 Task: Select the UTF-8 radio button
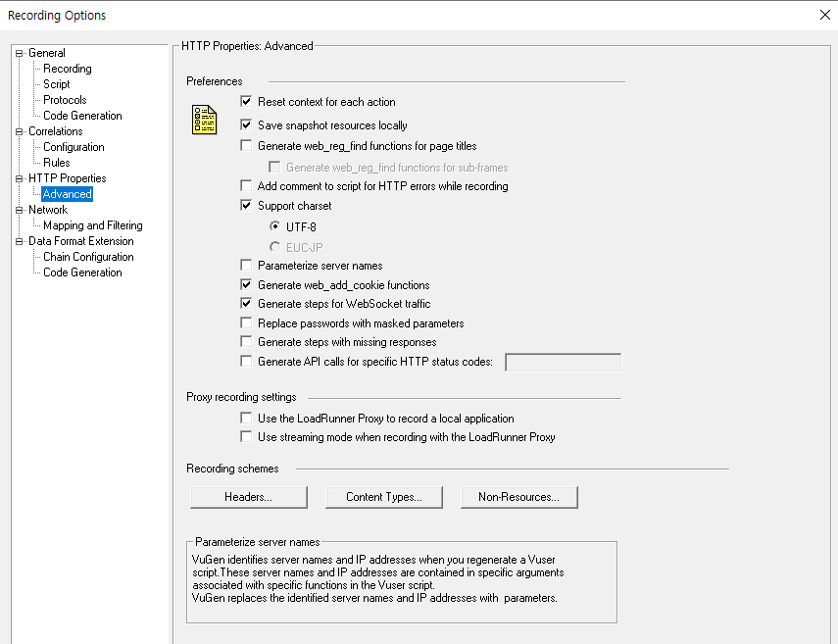274,226
